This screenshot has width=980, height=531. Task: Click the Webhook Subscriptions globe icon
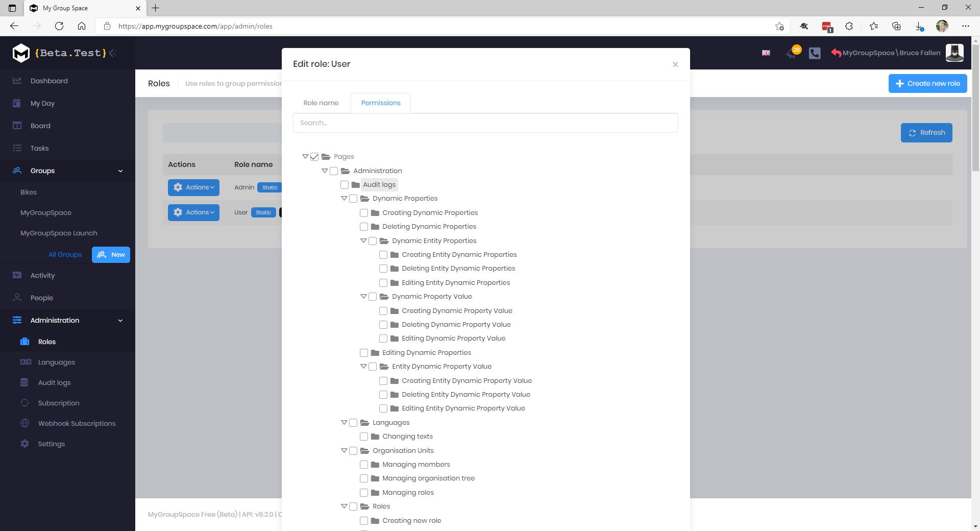click(x=24, y=423)
